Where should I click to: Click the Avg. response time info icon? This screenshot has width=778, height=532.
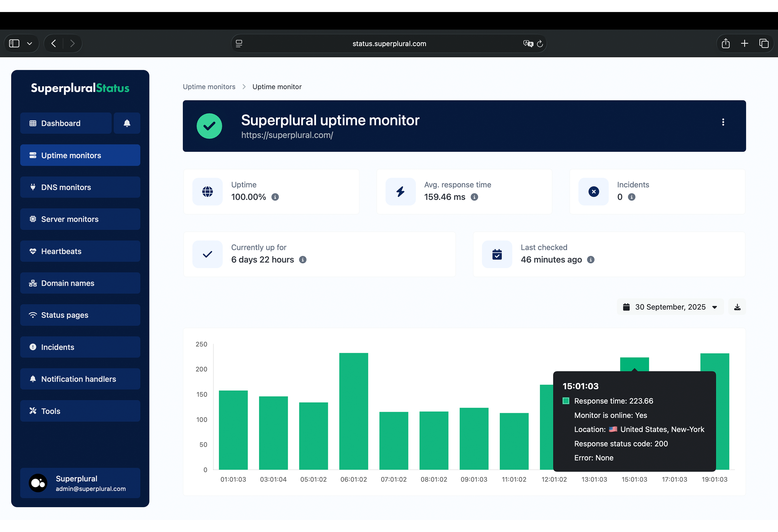[474, 197]
